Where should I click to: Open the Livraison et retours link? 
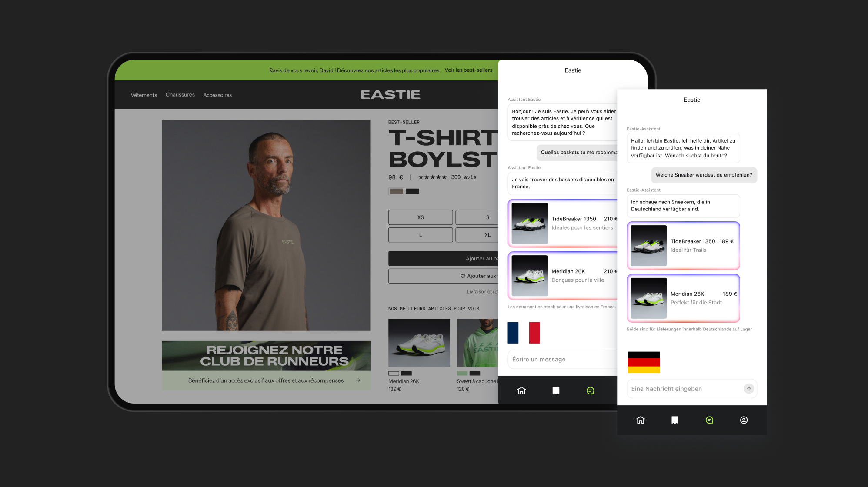click(482, 292)
